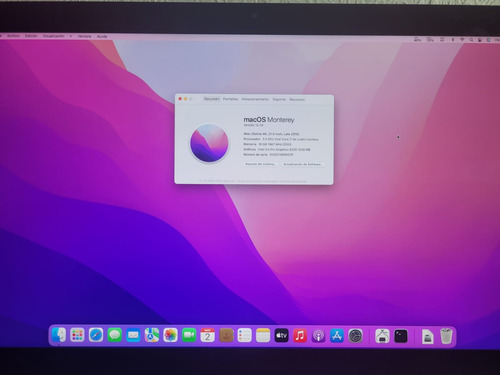Click the macOS Monterey logo image
500x375 pixels.
(209, 143)
